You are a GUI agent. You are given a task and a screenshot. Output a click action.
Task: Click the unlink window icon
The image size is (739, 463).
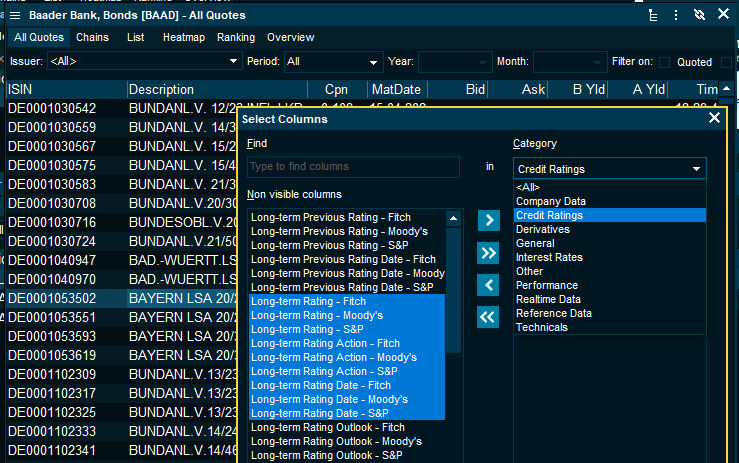coord(699,15)
